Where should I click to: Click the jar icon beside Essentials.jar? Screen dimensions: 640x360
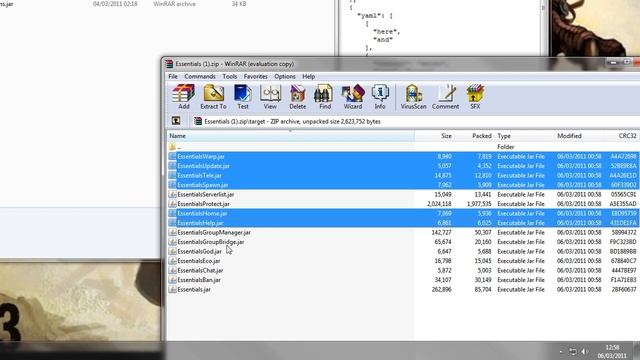tap(172, 289)
